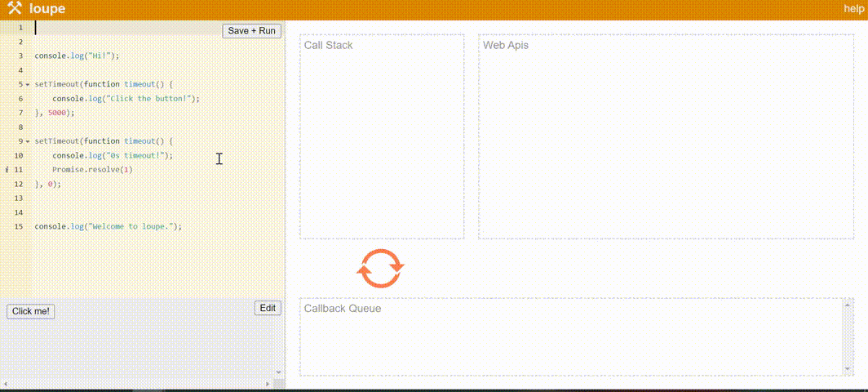Click the "0s timeout!" log line

(113, 156)
